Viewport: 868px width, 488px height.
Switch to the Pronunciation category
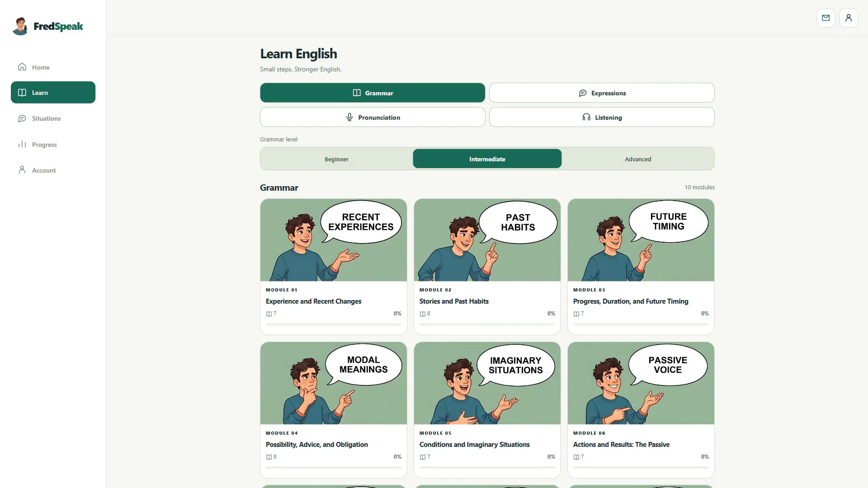pyautogui.click(x=373, y=117)
